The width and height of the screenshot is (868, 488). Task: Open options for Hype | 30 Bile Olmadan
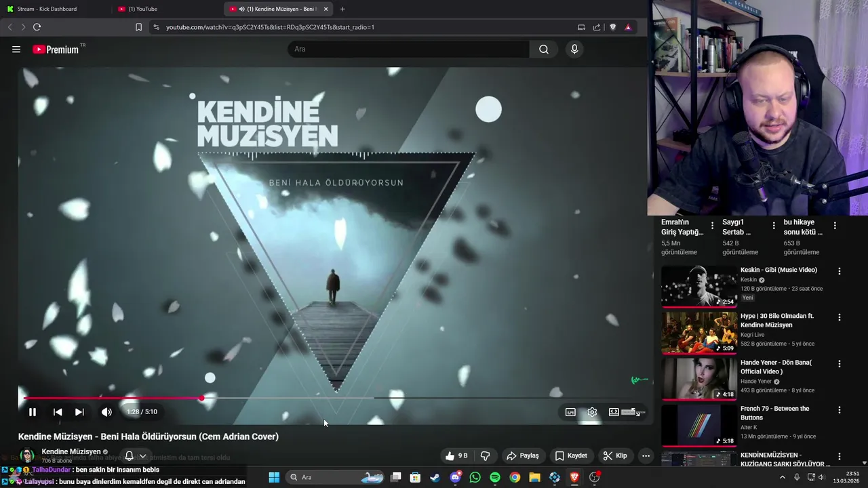point(839,317)
